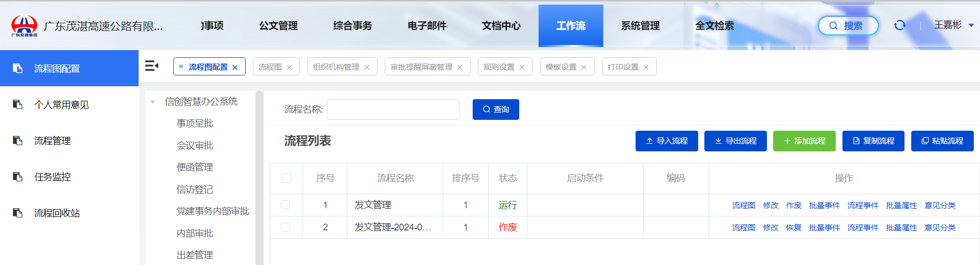Click the 个人常用意见 sidebar icon

pyautogui.click(x=18, y=104)
